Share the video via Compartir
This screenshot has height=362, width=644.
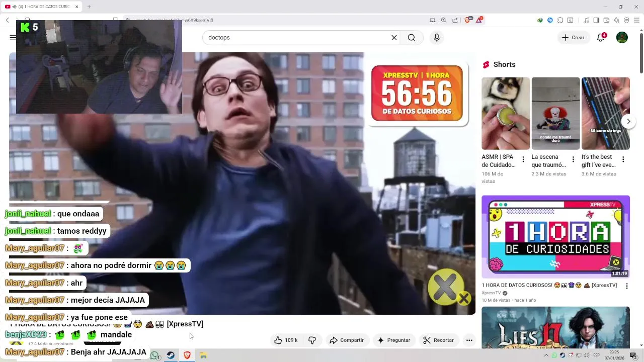point(347,340)
